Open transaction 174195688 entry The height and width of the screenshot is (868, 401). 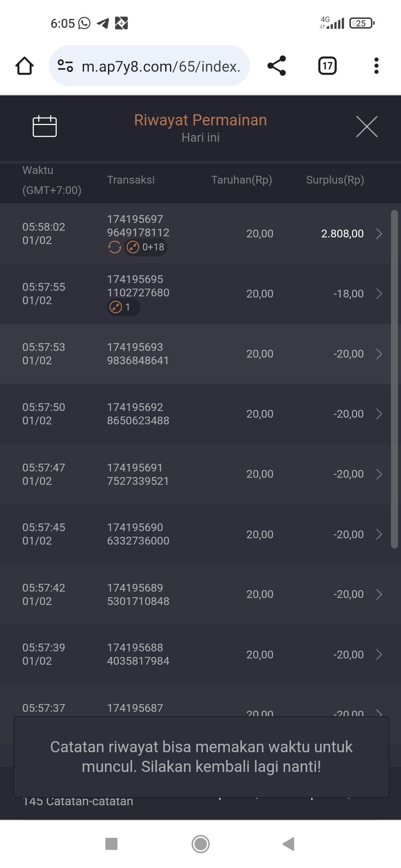[x=138, y=654]
